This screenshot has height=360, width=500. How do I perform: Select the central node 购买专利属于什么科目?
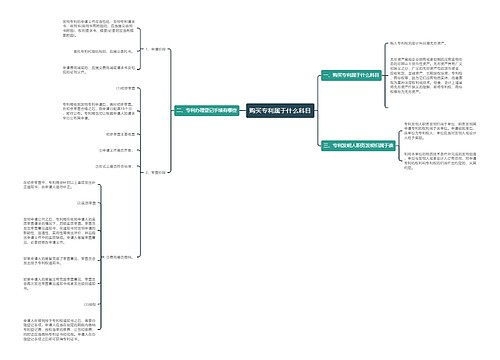click(x=280, y=110)
